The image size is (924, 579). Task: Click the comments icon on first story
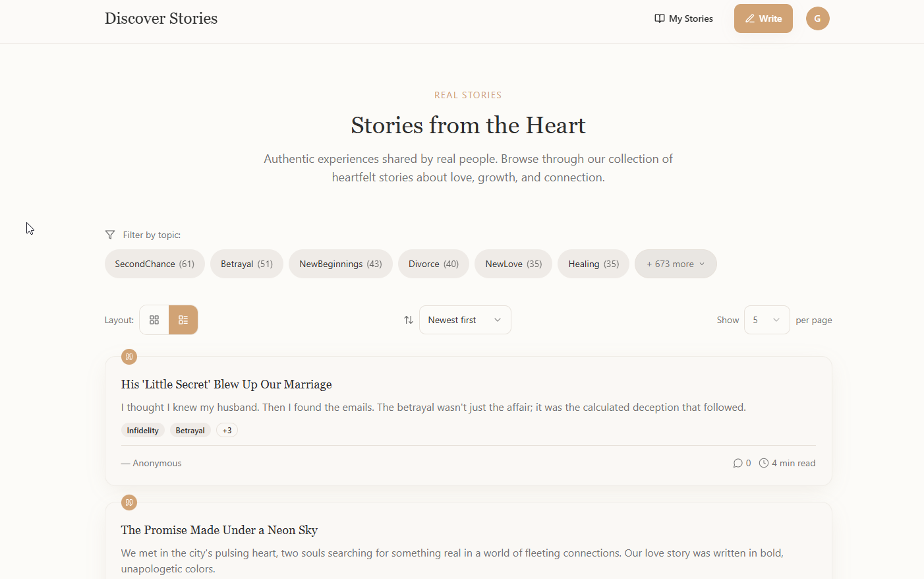coord(737,463)
